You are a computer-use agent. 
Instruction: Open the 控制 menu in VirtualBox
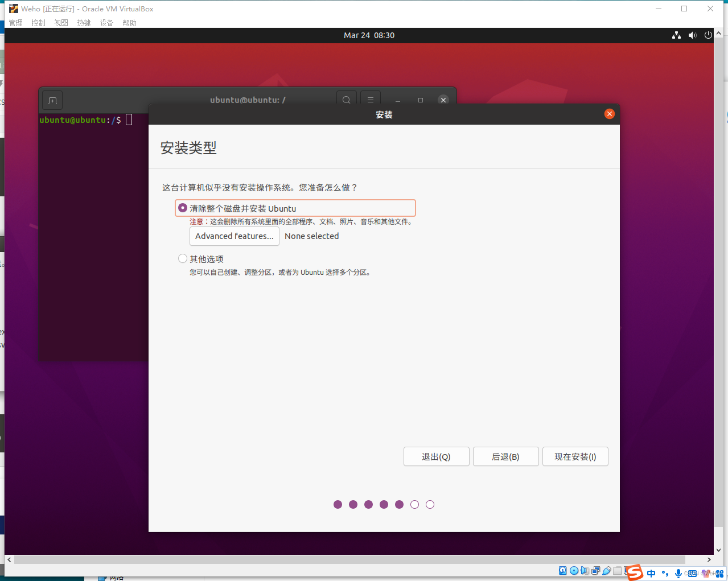click(39, 23)
